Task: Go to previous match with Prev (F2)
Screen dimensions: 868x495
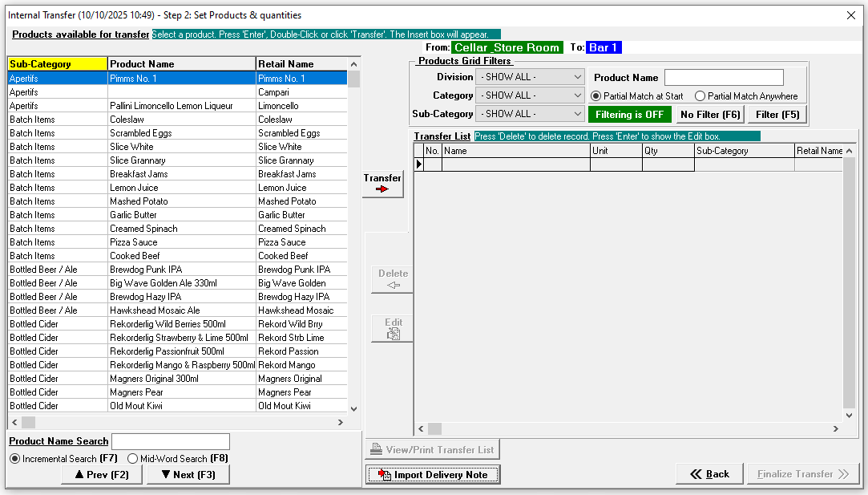Action: point(102,474)
